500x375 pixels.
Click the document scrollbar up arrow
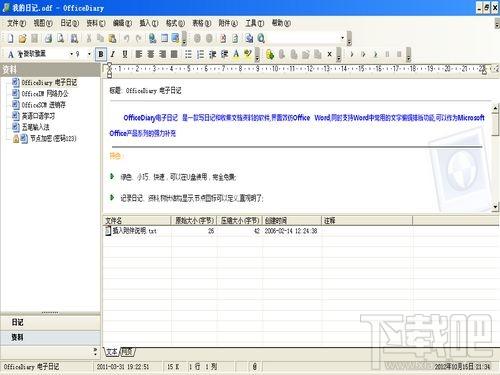point(496,108)
